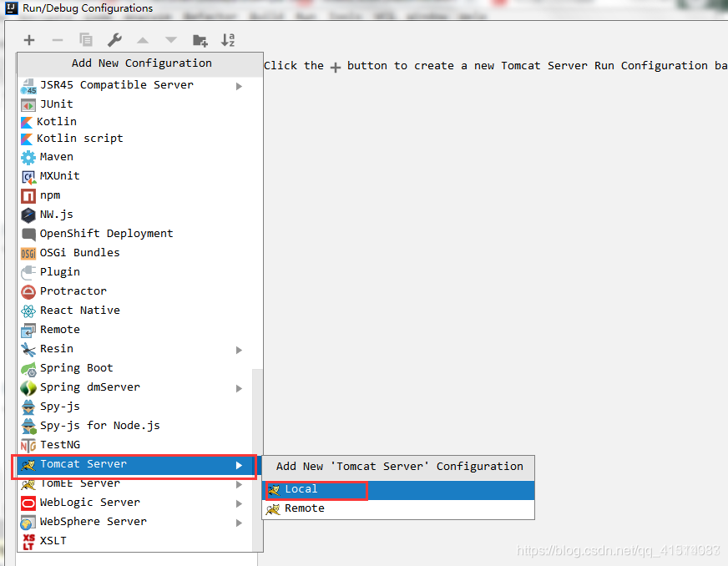Open the wrench Edit Defaults toolbar icon

coord(114,40)
